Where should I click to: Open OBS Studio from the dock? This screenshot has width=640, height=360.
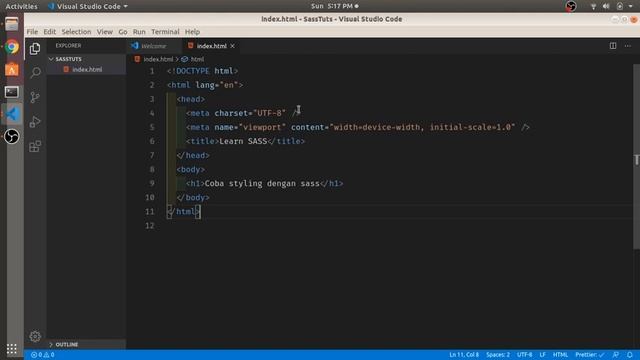coord(12,136)
